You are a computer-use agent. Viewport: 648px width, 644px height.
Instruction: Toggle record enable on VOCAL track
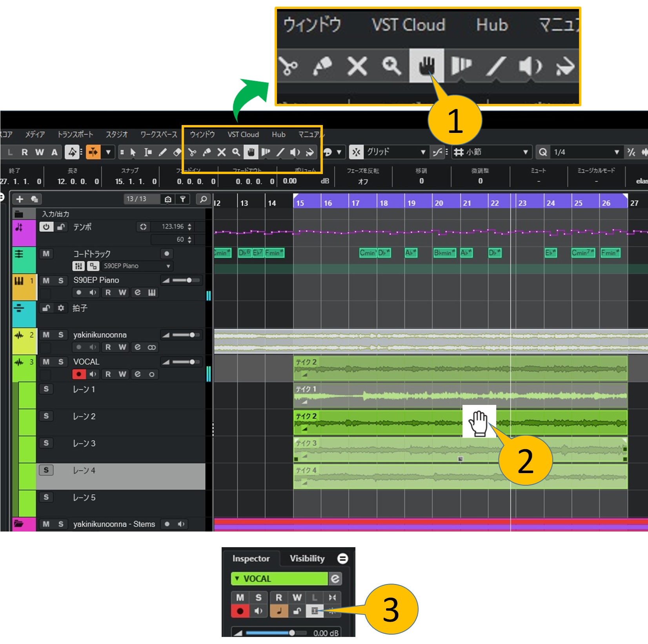(x=79, y=374)
